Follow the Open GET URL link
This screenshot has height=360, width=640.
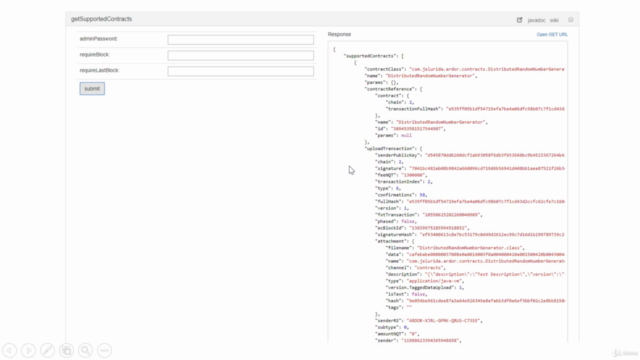552,35
